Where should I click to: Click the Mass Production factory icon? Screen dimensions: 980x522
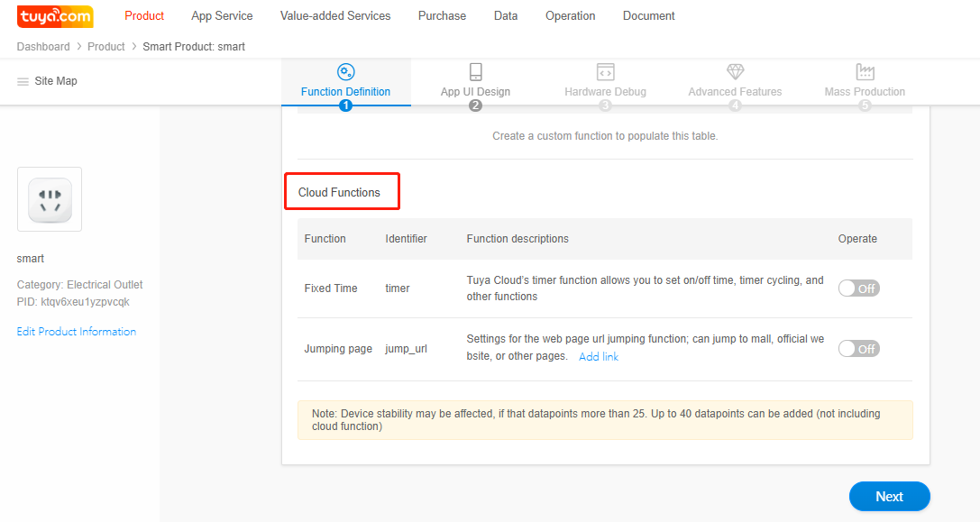click(x=865, y=72)
